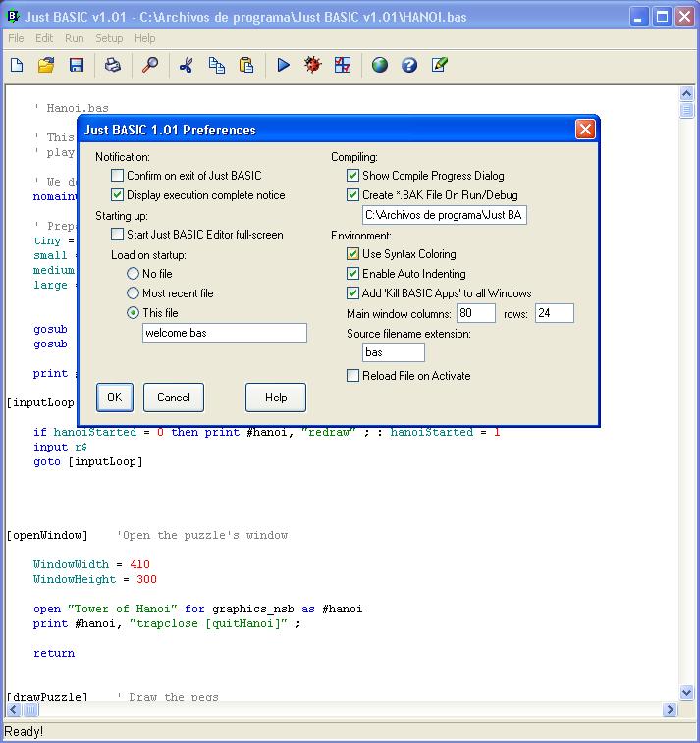Click the horizontal scrollbar left arrow
700x743 pixels.
coord(14,709)
